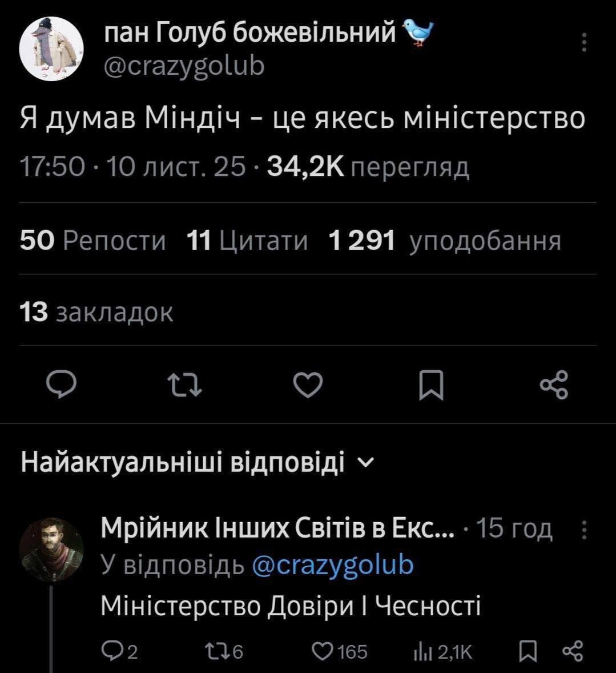616x673 pixels.
Task: View the reply's 2,1K view analytics
Action: pos(443,651)
